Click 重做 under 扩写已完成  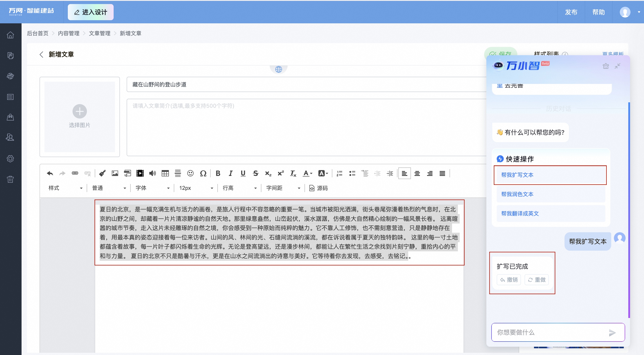click(x=536, y=280)
